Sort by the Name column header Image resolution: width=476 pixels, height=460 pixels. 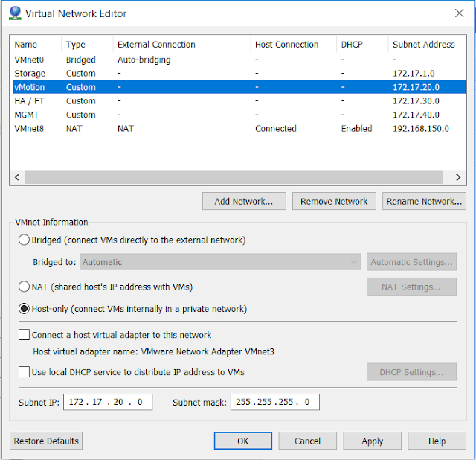36,45
